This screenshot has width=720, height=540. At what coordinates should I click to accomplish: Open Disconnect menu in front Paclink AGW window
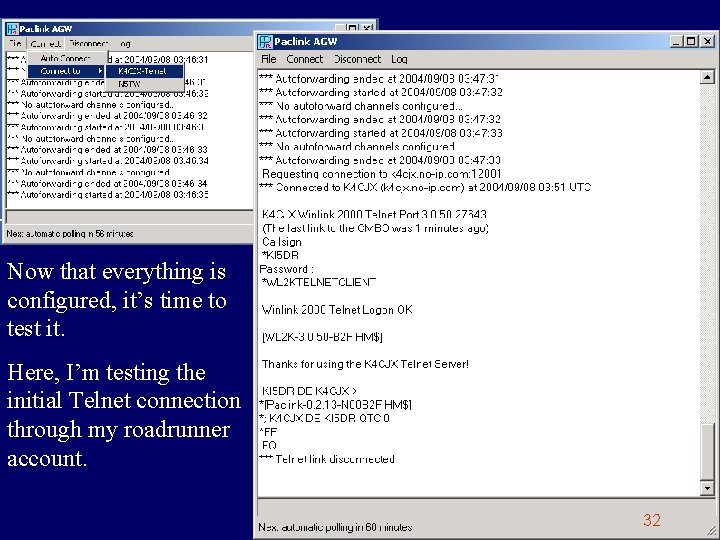coord(357,59)
